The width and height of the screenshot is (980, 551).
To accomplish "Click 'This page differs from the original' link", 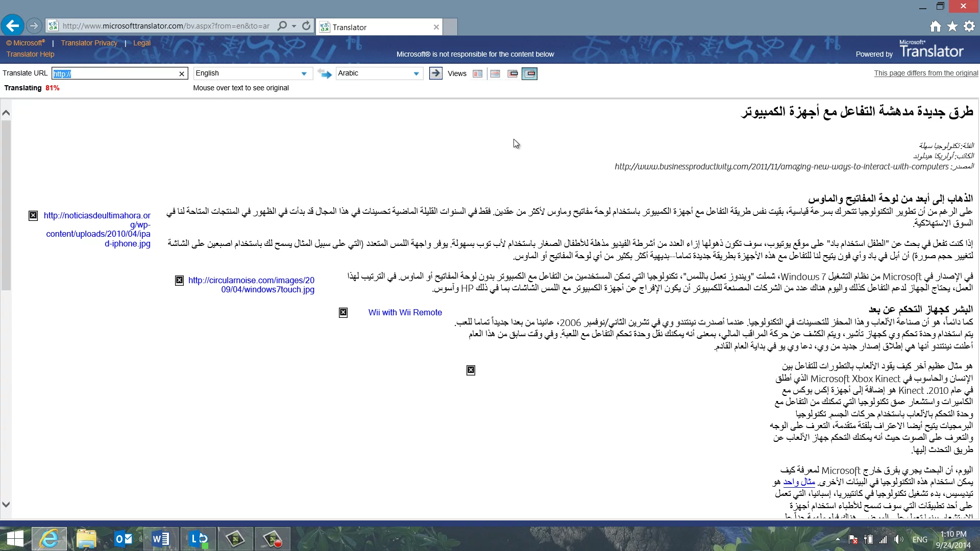I will coord(925,73).
